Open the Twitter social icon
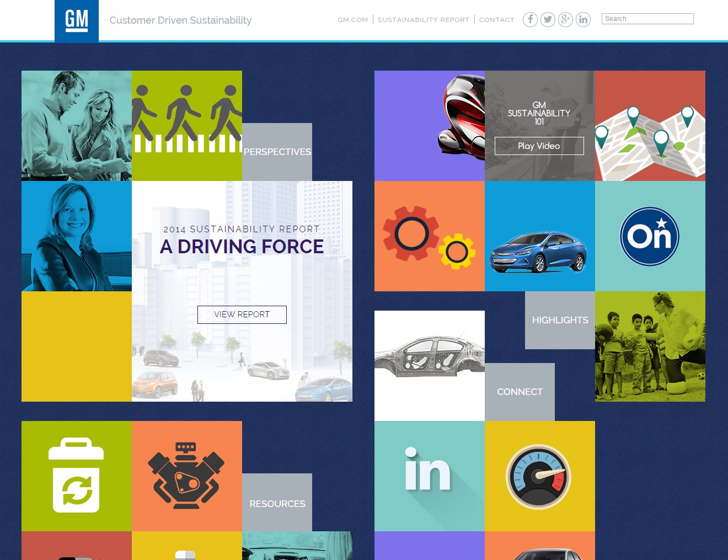This screenshot has width=728, height=560. (548, 20)
